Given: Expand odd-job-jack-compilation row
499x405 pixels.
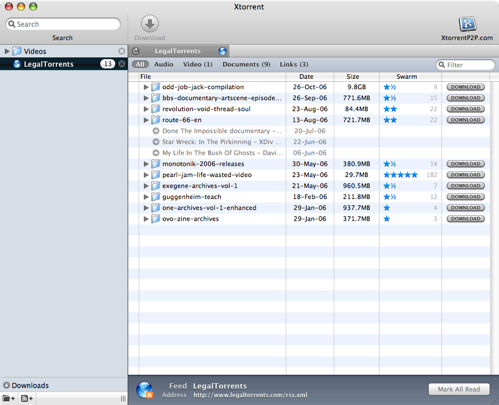Looking at the screenshot, I should (146, 87).
